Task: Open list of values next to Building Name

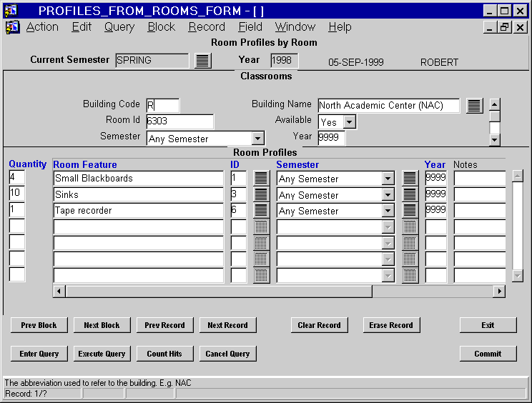Action: tap(474, 106)
